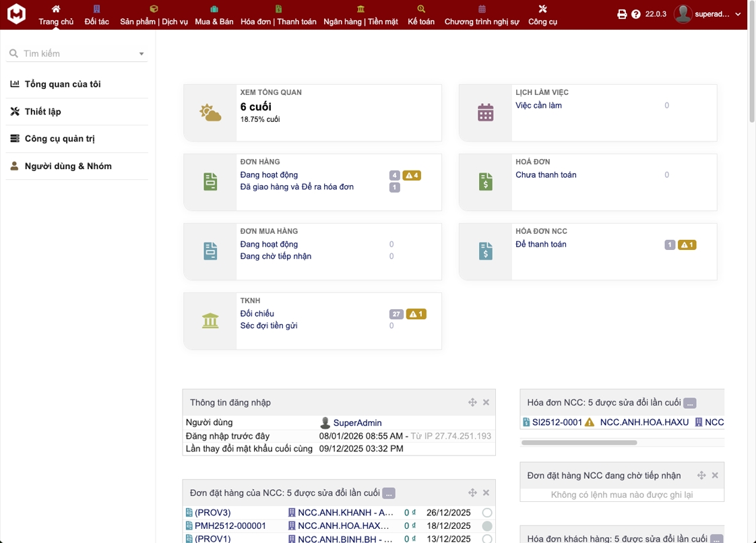Screen dimensions: 756x543
Task: Move handle of Thông tin đăng nhập box
Action: pyautogui.click(x=472, y=402)
